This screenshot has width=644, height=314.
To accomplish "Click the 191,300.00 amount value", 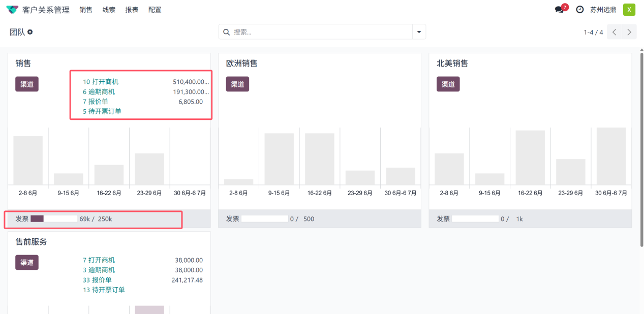I will tap(191, 92).
